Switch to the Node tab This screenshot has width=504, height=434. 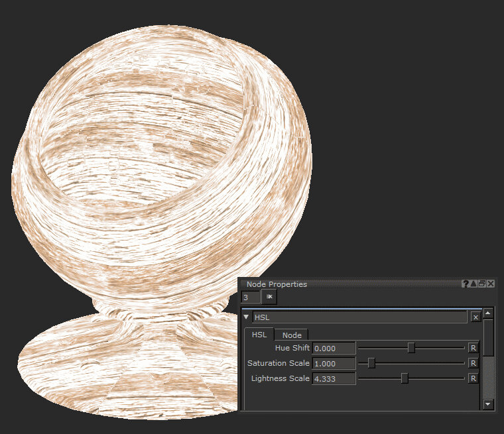(292, 335)
